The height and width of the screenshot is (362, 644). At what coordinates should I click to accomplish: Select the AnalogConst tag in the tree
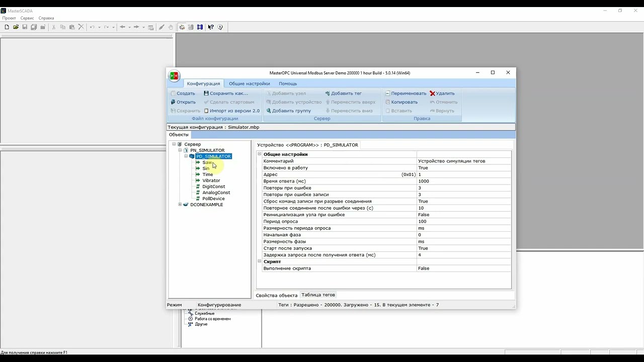pyautogui.click(x=216, y=193)
